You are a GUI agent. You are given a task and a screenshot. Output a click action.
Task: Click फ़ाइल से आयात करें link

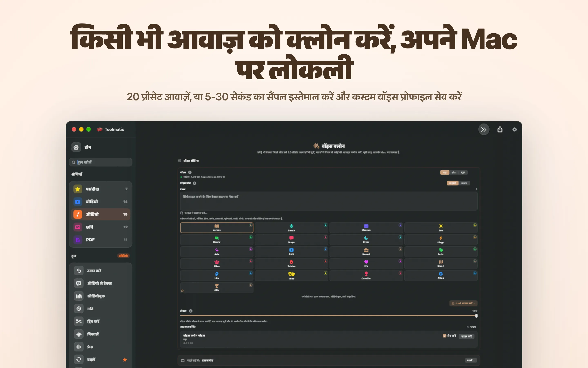click(194, 213)
